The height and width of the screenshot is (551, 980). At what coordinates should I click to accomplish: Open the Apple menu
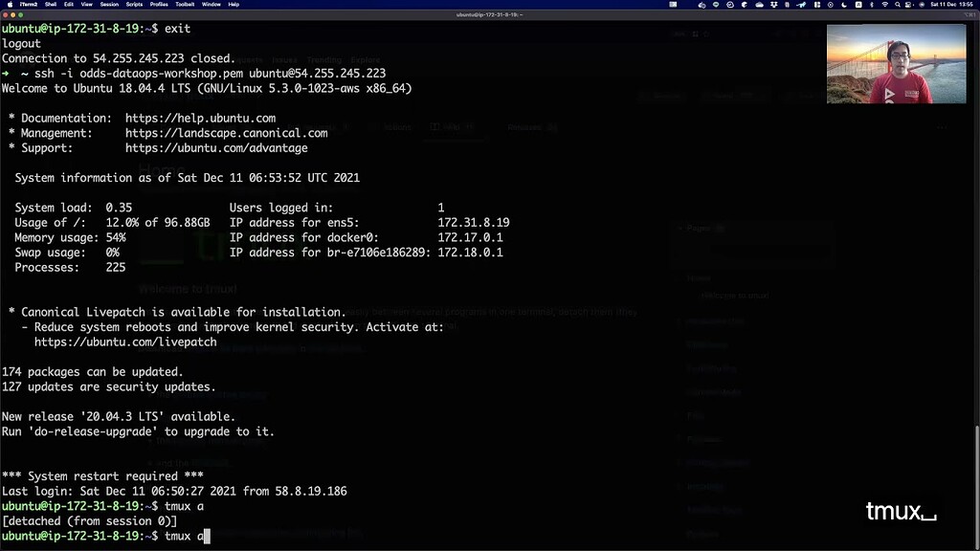10,4
